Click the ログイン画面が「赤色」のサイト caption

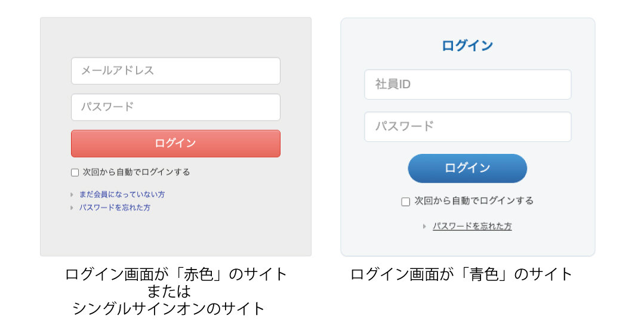(x=176, y=274)
